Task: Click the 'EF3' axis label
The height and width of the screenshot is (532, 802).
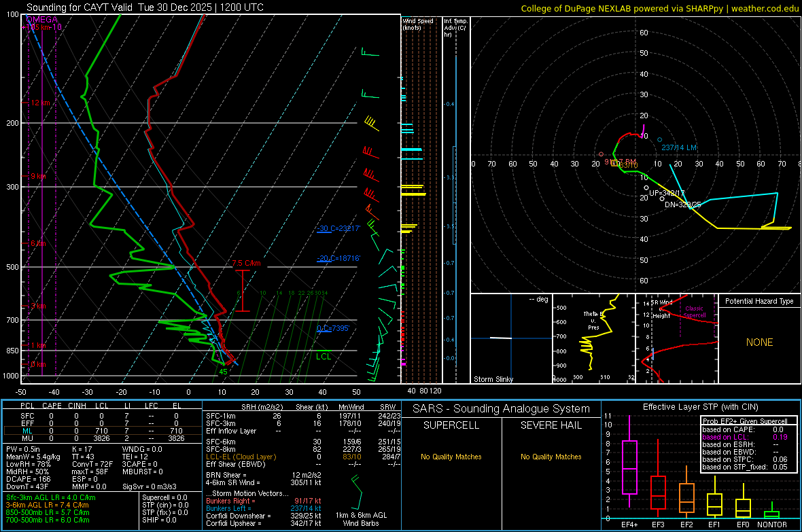Action: coord(658,525)
